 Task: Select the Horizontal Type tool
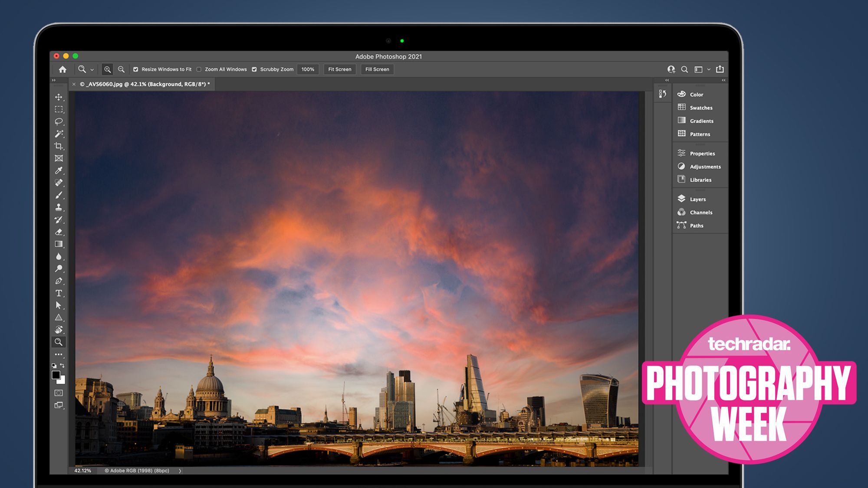tap(59, 293)
